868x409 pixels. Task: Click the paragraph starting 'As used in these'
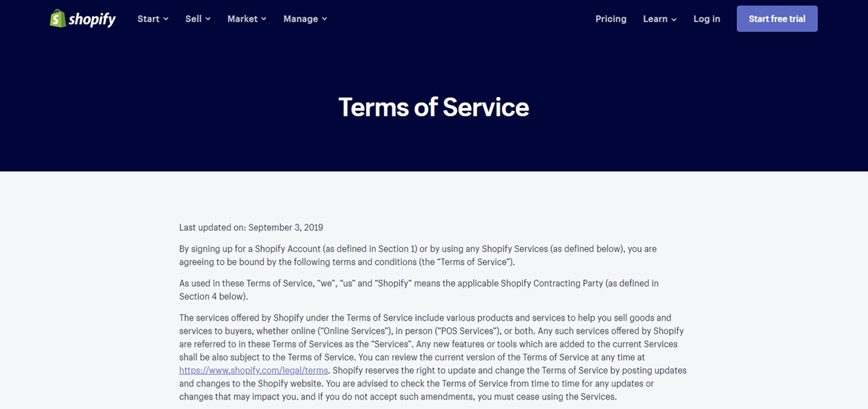pos(419,290)
